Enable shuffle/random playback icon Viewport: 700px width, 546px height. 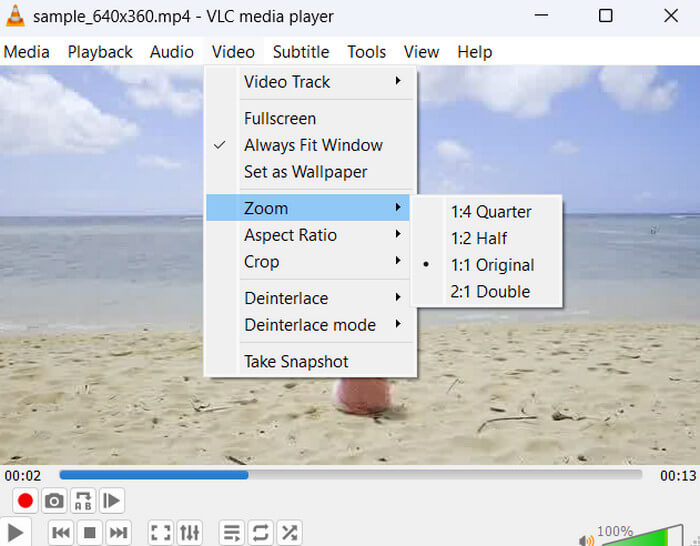(289, 533)
